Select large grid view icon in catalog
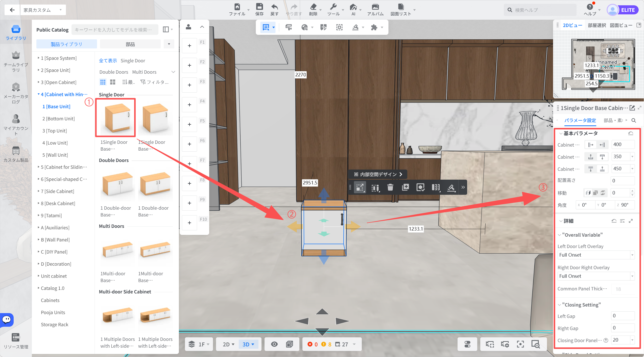This screenshot has width=644, height=357. [113, 82]
